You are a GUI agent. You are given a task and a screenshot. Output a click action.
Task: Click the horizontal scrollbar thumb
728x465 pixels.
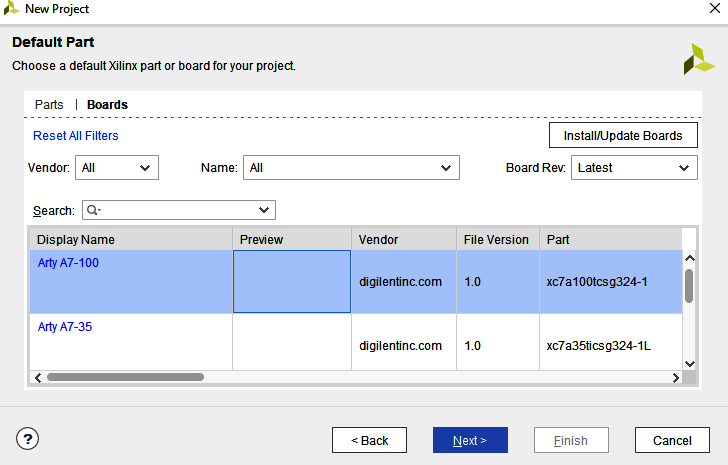click(x=125, y=377)
